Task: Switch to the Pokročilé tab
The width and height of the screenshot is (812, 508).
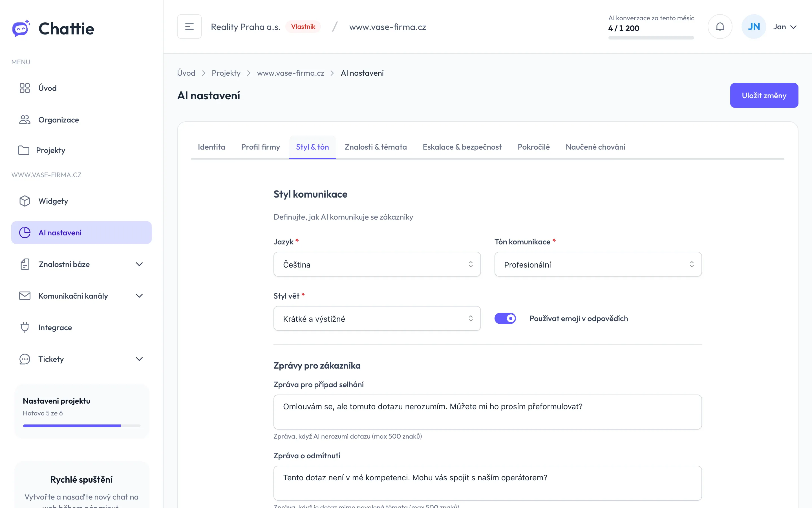Action: tap(533, 147)
